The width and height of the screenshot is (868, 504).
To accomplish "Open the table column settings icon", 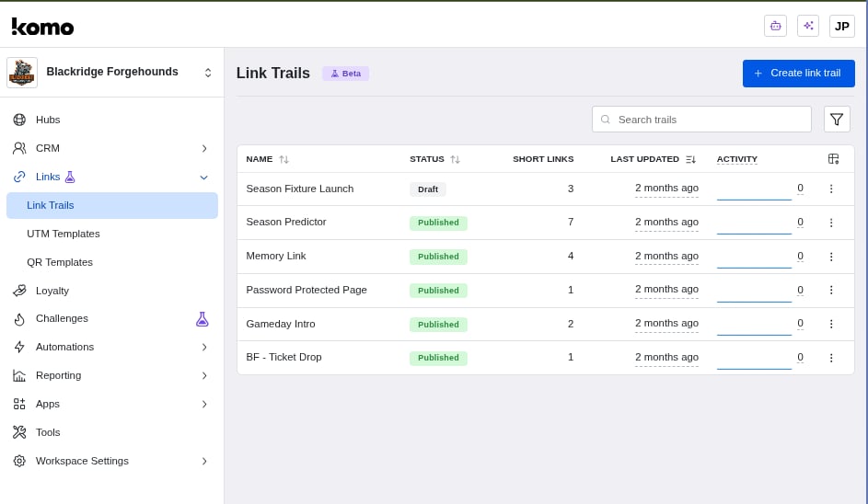I will (x=833, y=159).
